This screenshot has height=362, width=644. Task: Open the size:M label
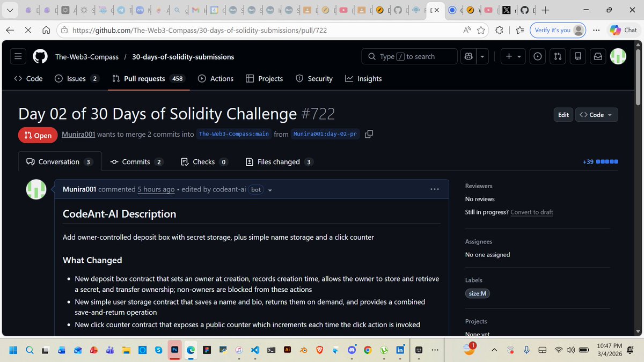click(x=477, y=293)
